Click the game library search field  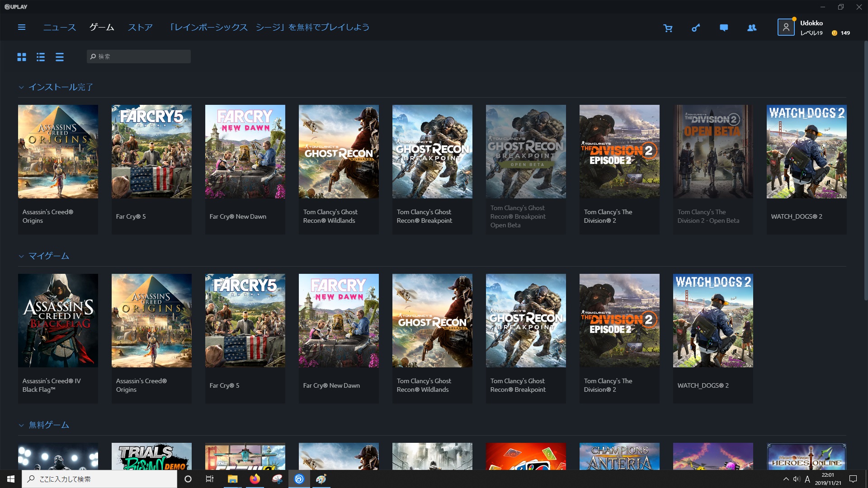139,56
